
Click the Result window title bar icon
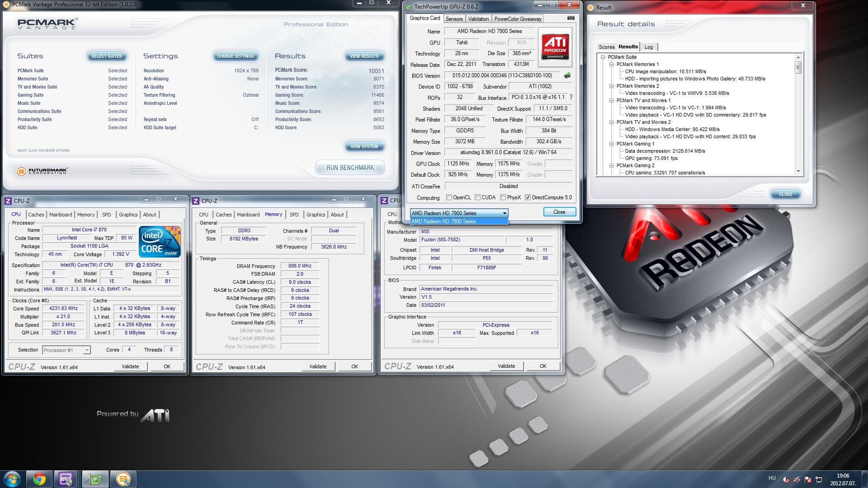pos(591,7)
